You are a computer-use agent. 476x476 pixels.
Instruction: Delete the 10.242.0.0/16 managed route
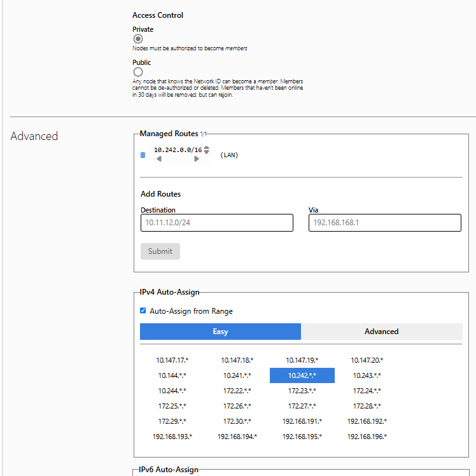coord(143,155)
